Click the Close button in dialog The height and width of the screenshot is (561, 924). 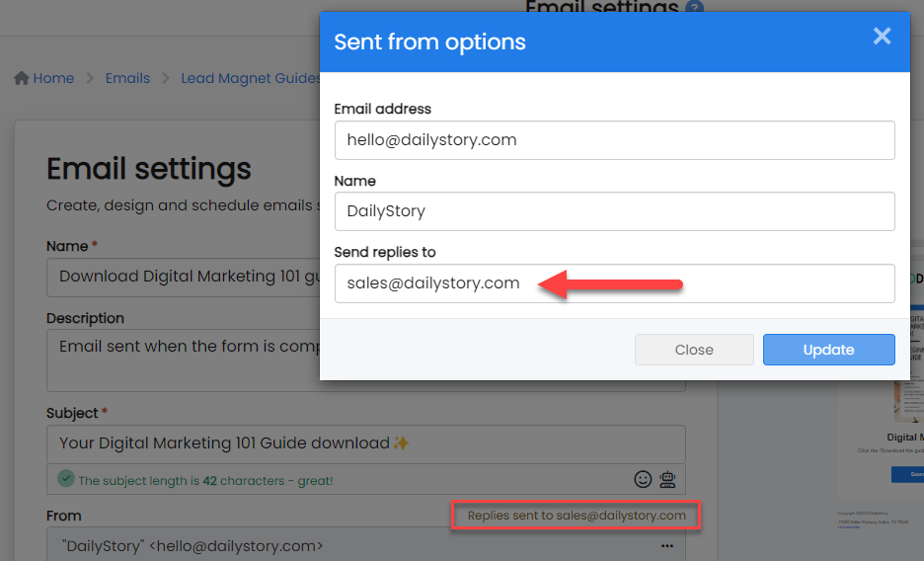coord(694,350)
